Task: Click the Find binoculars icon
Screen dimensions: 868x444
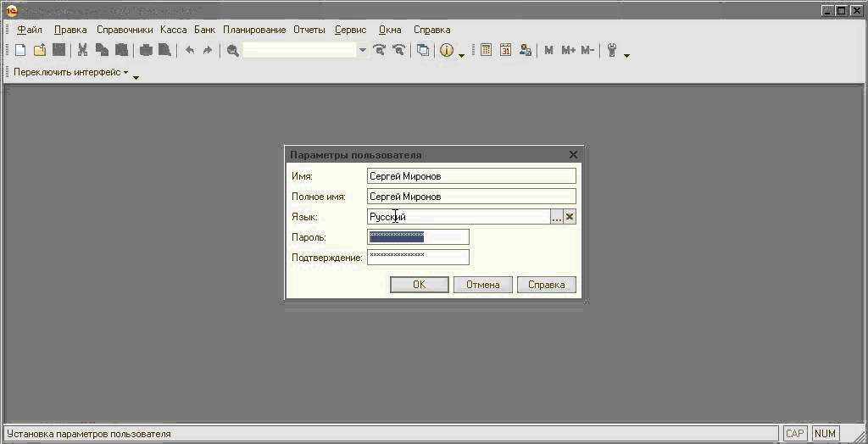Action: coord(233,50)
